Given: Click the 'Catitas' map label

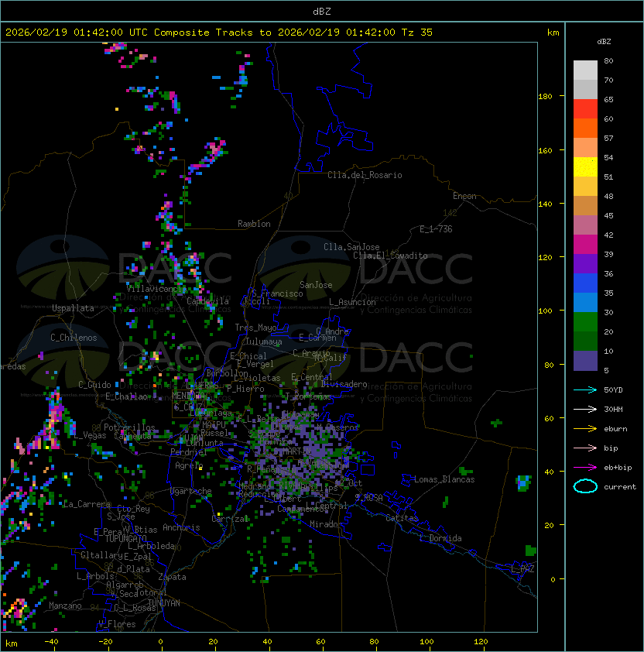Looking at the screenshot, I should 402,518.
